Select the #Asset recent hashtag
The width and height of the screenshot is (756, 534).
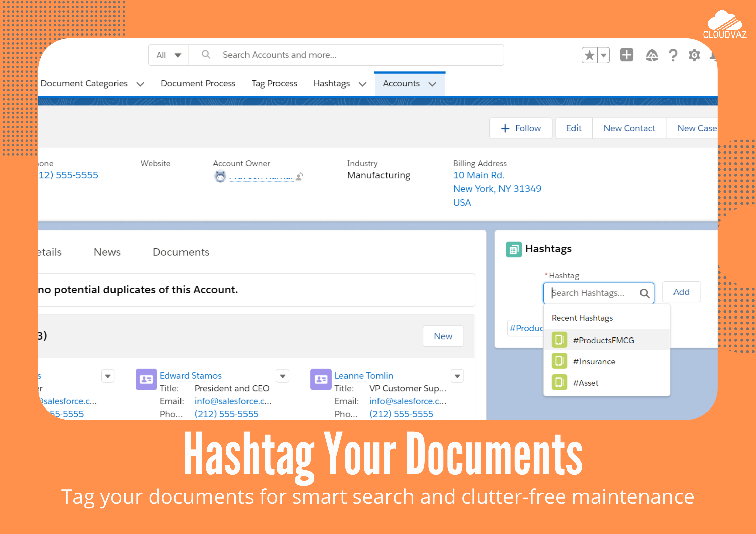pos(585,383)
